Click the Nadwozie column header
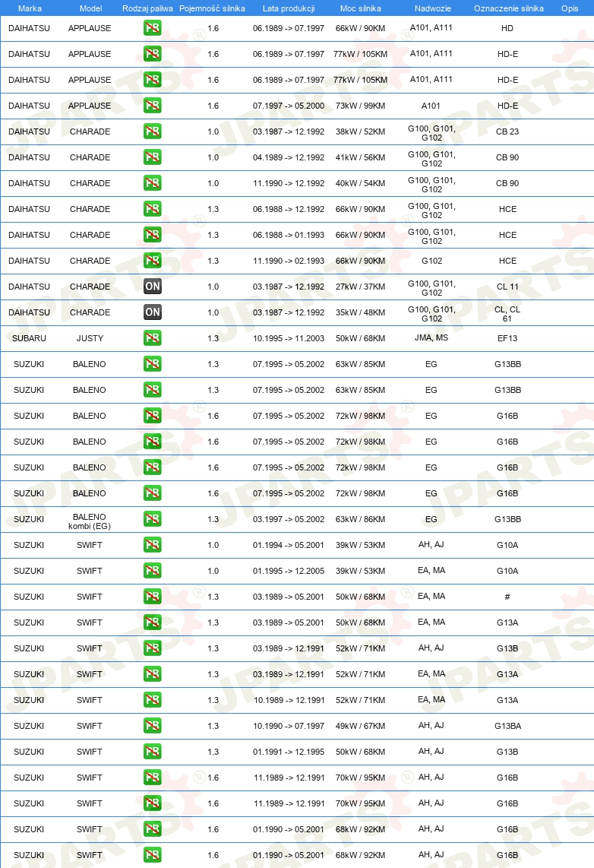The height and width of the screenshot is (868, 594). tap(433, 8)
